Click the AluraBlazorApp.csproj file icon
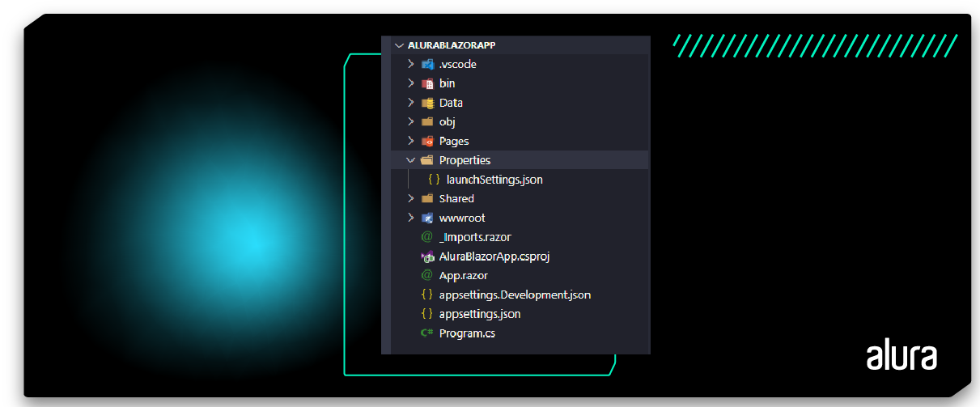The height and width of the screenshot is (407, 980). (x=427, y=256)
